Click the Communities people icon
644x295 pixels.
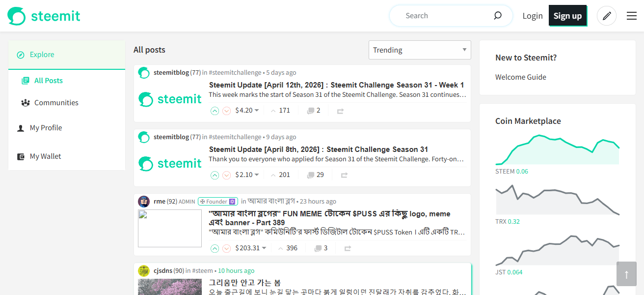pos(26,103)
